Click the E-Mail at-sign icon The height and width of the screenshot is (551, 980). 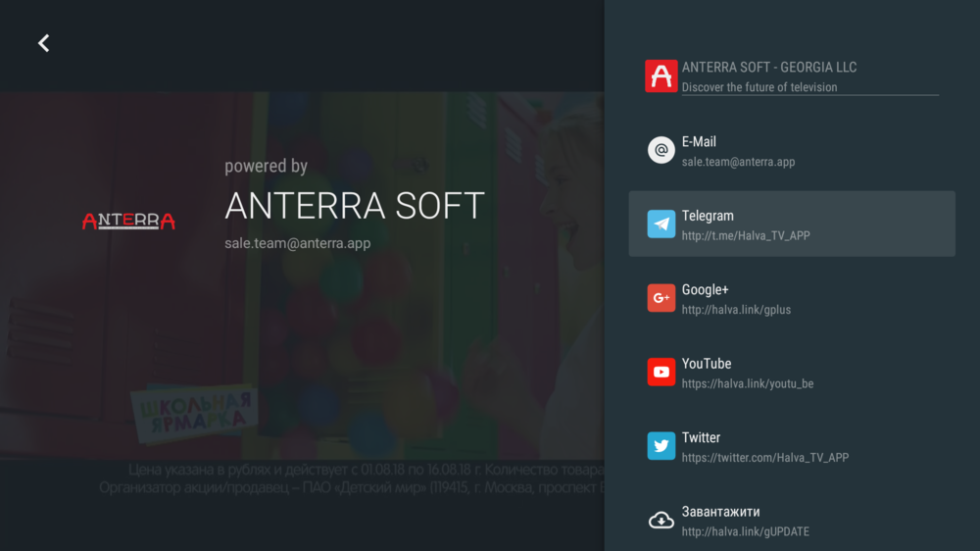(x=661, y=150)
